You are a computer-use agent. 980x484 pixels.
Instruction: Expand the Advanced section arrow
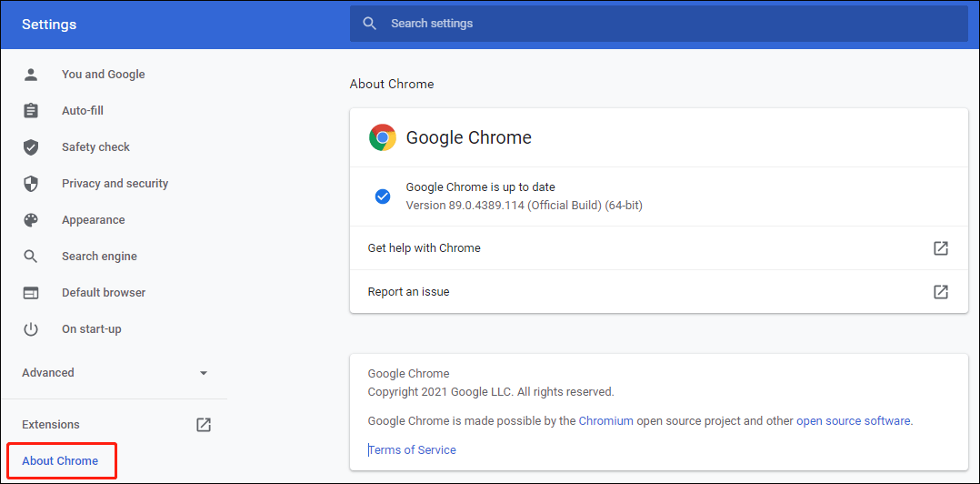[203, 373]
